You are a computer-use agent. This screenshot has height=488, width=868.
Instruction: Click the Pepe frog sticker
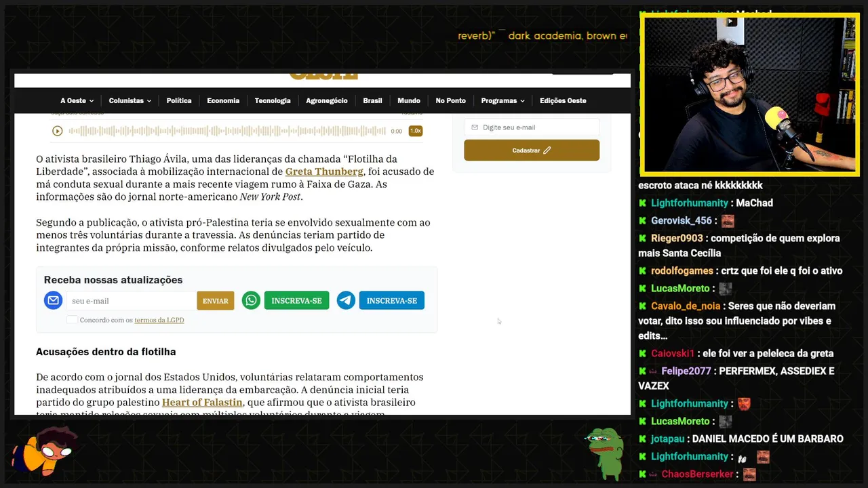coord(605,453)
